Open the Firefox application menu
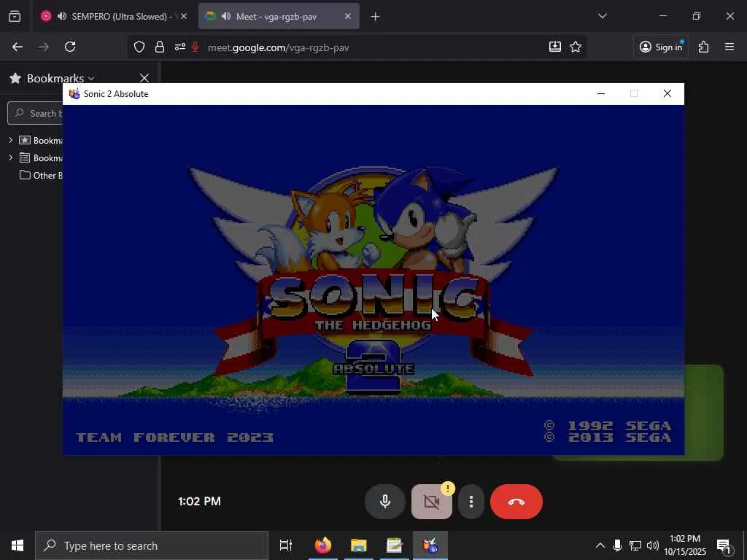747x560 pixels. point(729,47)
